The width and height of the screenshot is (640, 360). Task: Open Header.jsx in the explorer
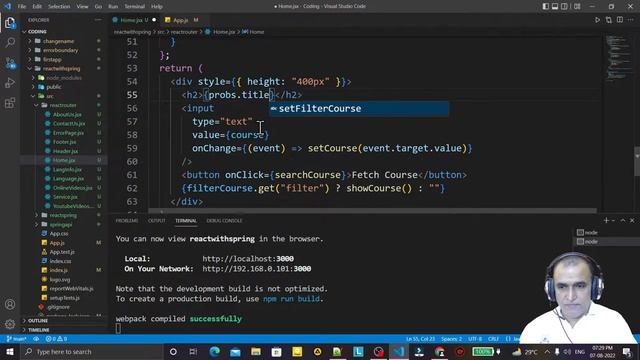pos(66,151)
